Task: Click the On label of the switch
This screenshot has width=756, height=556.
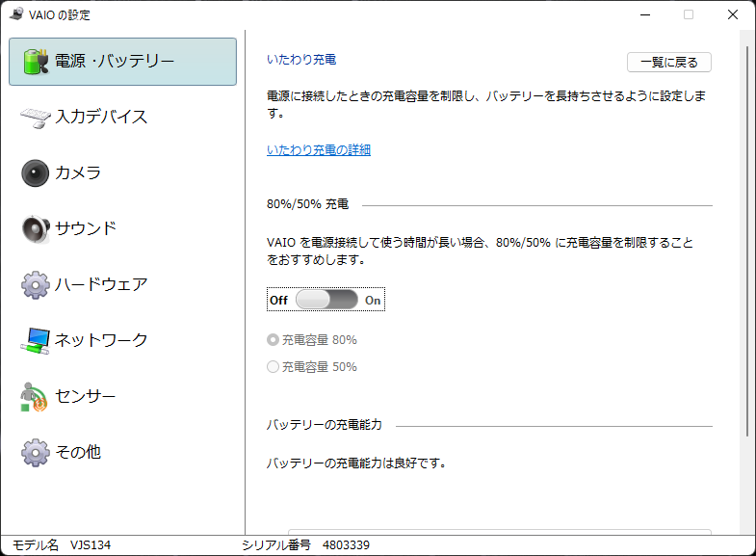Action: pos(373,301)
